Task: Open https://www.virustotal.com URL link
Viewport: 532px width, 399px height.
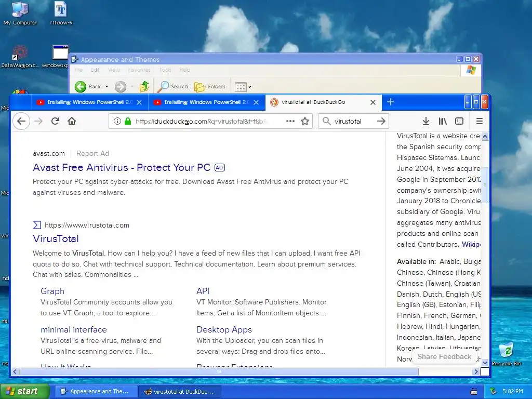Action: coord(87,225)
